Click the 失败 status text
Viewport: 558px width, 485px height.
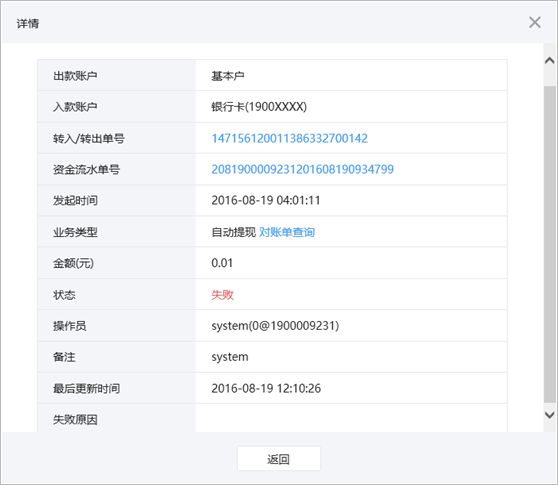pyautogui.click(x=222, y=295)
